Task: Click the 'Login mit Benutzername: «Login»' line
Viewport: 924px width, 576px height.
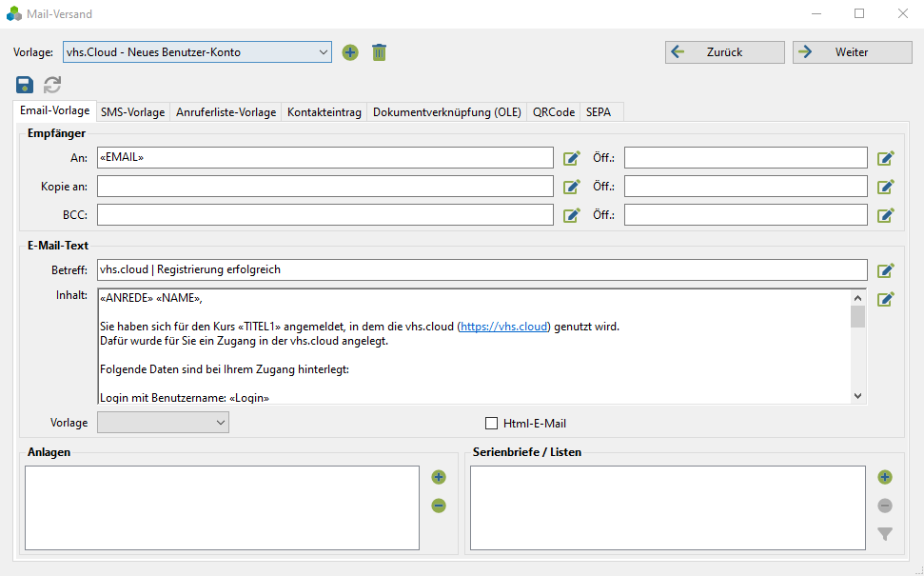Action: (x=185, y=397)
